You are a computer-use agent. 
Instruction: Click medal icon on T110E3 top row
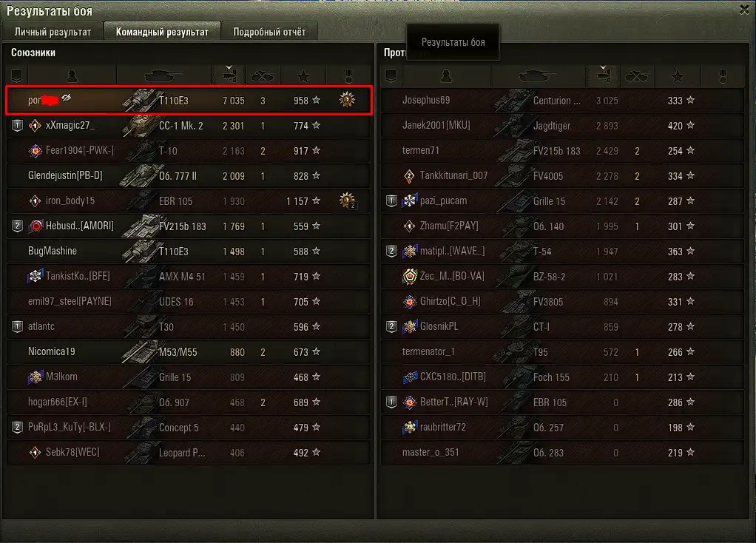tap(347, 100)
